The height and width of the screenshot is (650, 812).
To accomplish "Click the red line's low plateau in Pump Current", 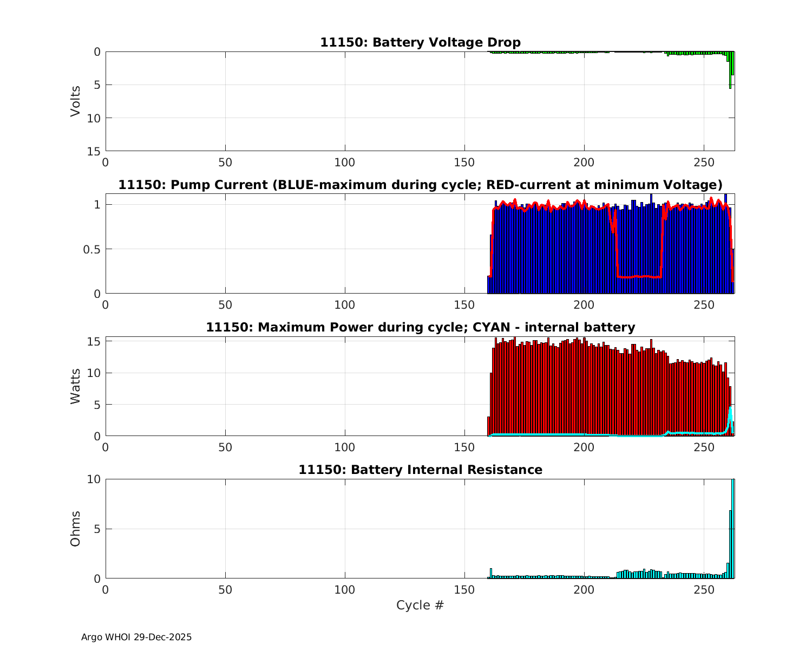I will 639,277.
